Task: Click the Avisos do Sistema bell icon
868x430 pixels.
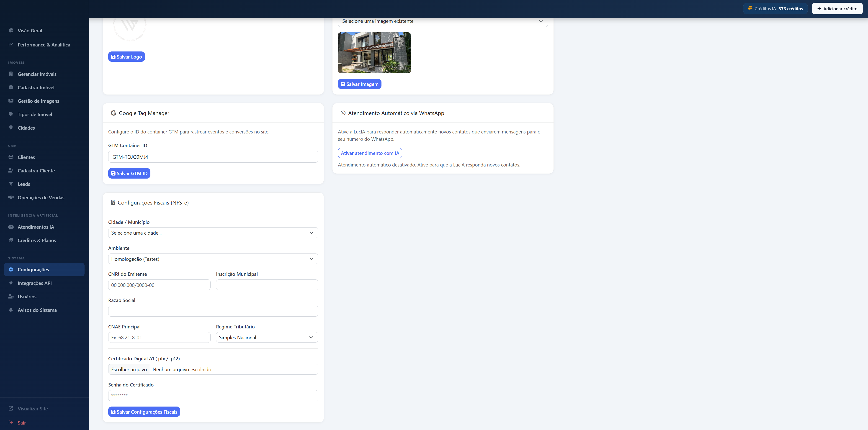Action: click(x=11, y=310)
